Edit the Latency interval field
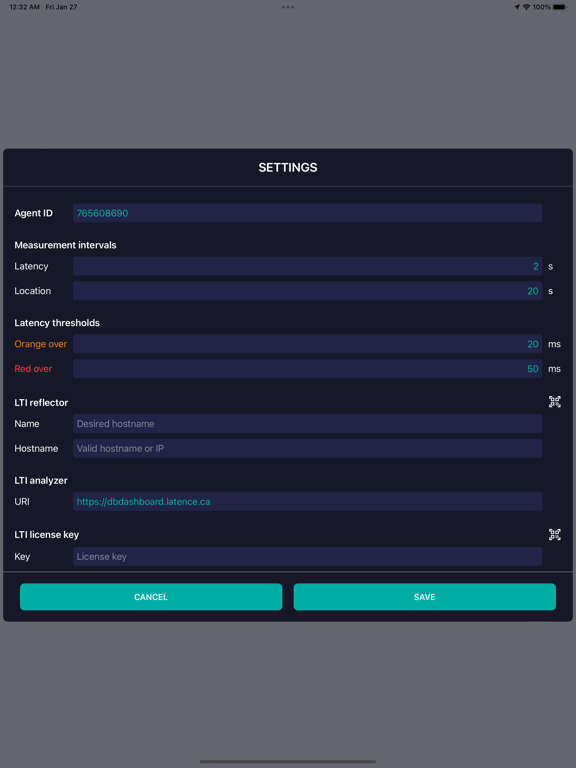Viewport: 576px width, 768px height. tap(308, 266)
